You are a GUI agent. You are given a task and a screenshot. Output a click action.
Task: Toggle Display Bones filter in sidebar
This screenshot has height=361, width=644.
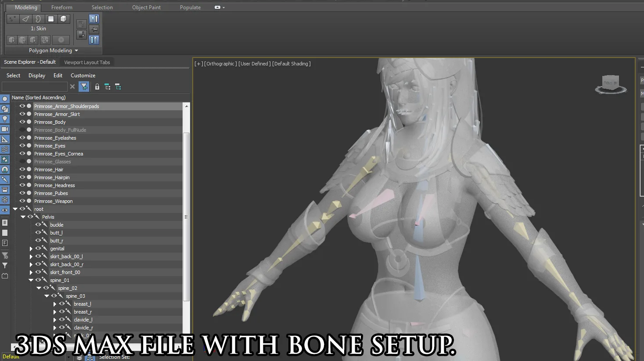[5, 180]
